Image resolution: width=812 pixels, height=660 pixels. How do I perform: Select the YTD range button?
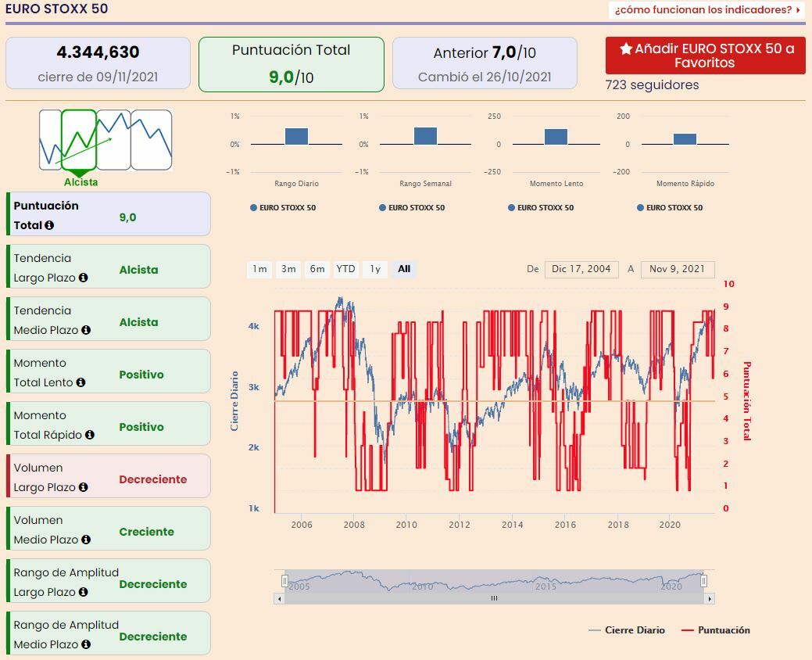pos(345,269)
